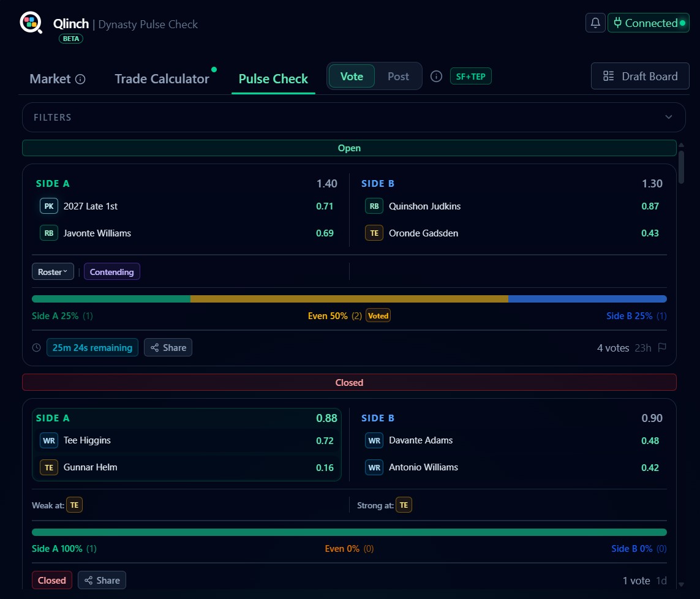Select player Tee Higgins
The height and width of the screenshot is (599, 700).
point(87,440)
